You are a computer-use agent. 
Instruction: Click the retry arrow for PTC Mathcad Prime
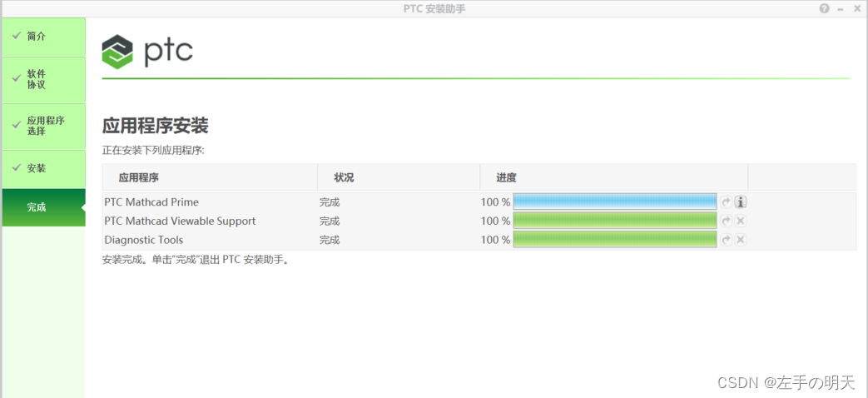pyautogui.click(x=726, y=202)
